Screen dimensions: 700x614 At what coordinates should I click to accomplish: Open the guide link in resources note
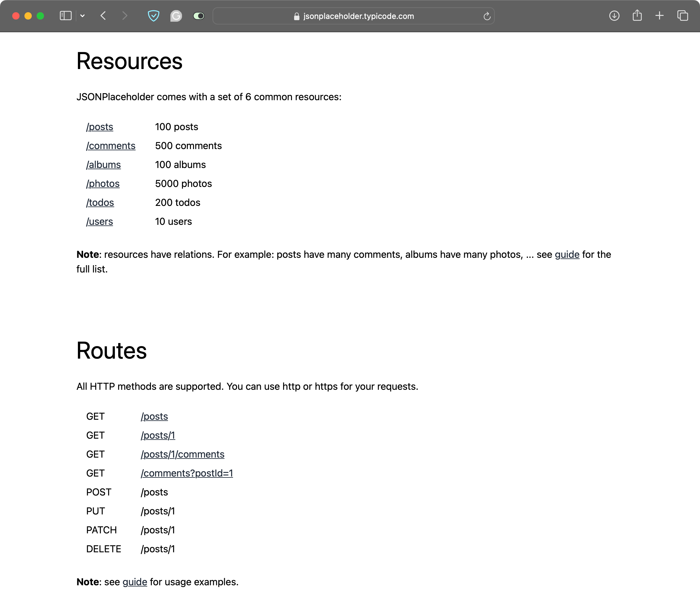pyautogui.click(x=567, y=254)
